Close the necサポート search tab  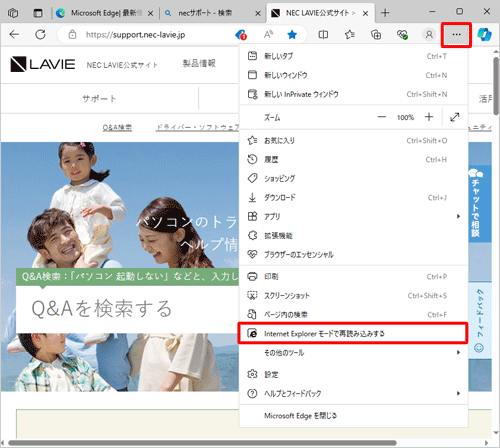pos(258,13)
